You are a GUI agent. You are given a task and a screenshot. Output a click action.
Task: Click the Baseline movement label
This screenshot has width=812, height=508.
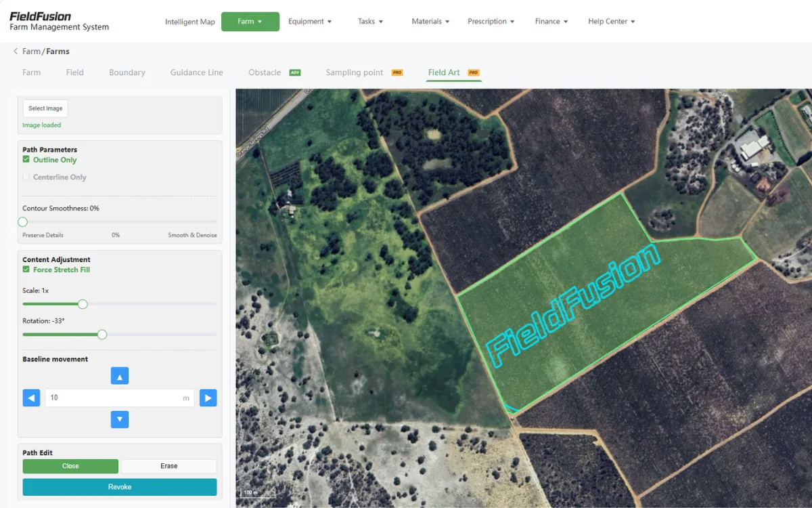55,359
